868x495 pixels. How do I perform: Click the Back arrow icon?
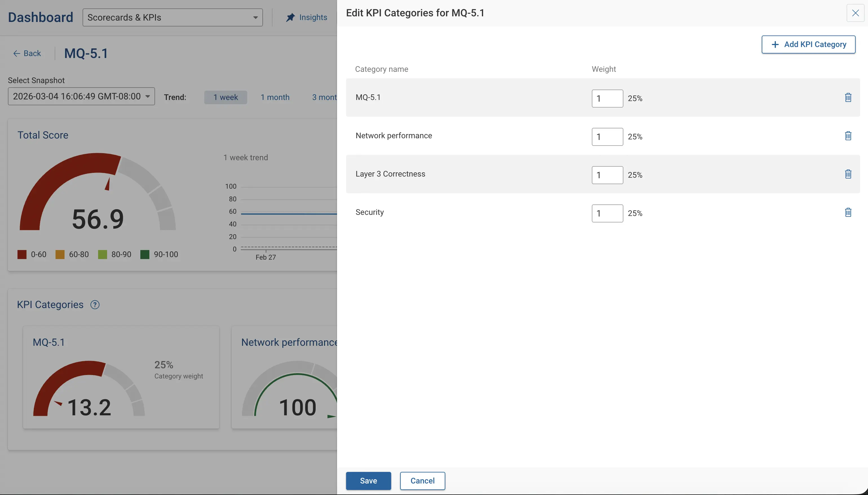[x=16, y=53]
